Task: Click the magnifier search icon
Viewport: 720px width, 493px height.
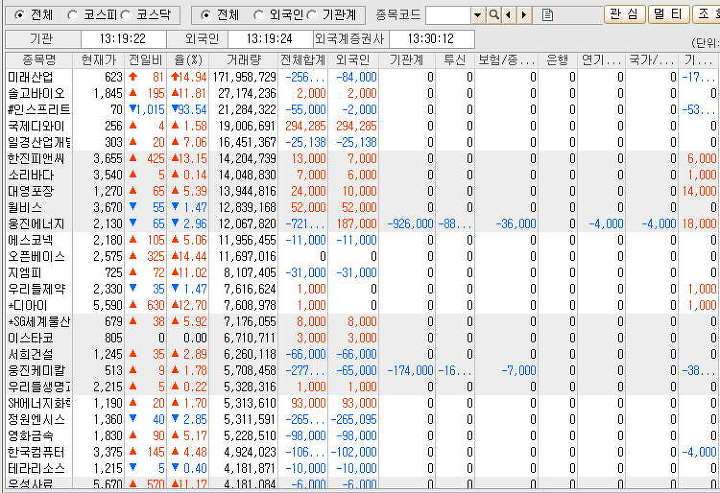Action: tap(494, 15)
